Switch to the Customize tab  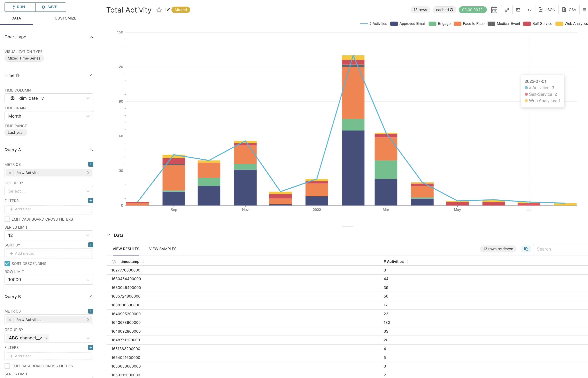65,18
